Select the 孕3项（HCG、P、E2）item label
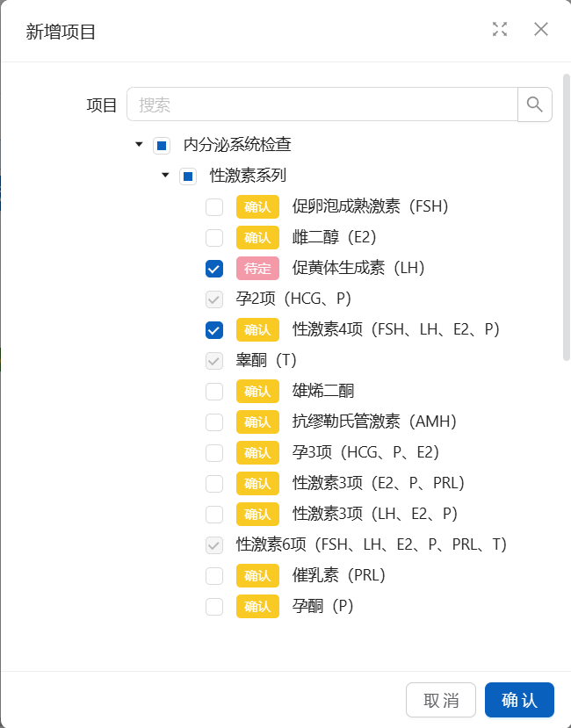The image size is (571, 728). [365, 453]
